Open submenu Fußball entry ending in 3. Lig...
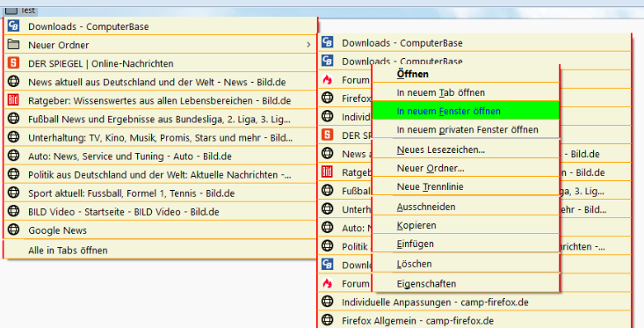This screenshot has height=328, width=644. 474,191
